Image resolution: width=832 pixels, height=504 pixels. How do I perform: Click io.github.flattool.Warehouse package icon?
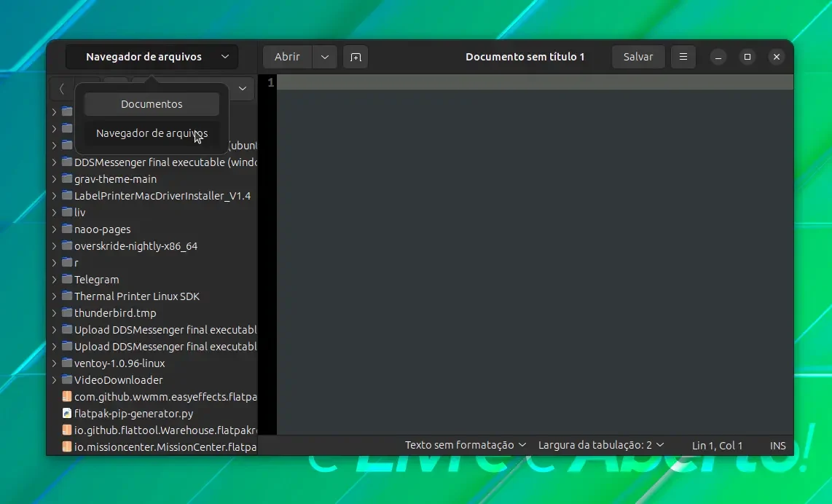point(67,430)
